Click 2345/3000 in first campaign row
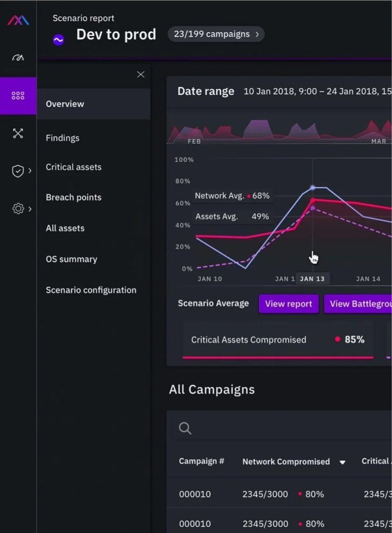This screenshot has width=392, height=533. (265, 494)
